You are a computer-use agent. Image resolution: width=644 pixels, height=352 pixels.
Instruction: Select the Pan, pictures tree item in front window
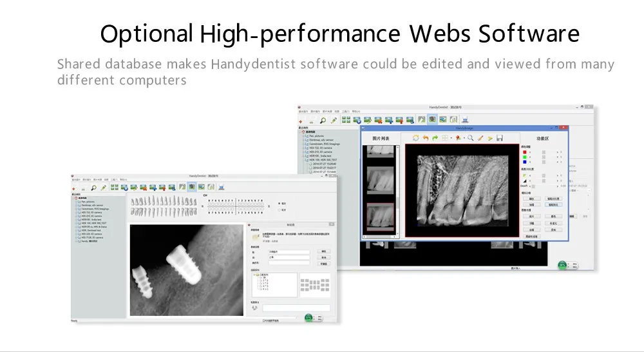(88, 202)
